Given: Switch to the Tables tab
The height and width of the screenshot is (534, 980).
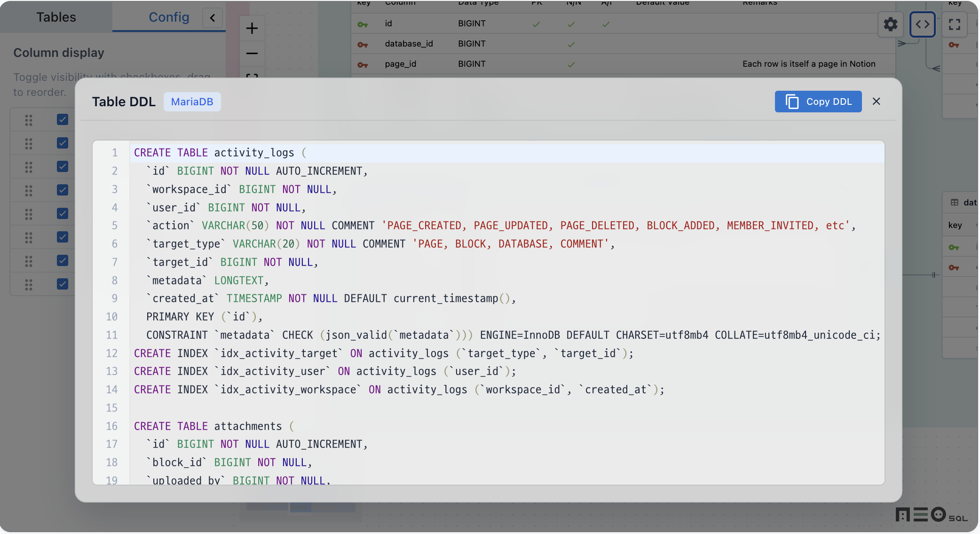Looking at the screenshot, I should 56,17.
